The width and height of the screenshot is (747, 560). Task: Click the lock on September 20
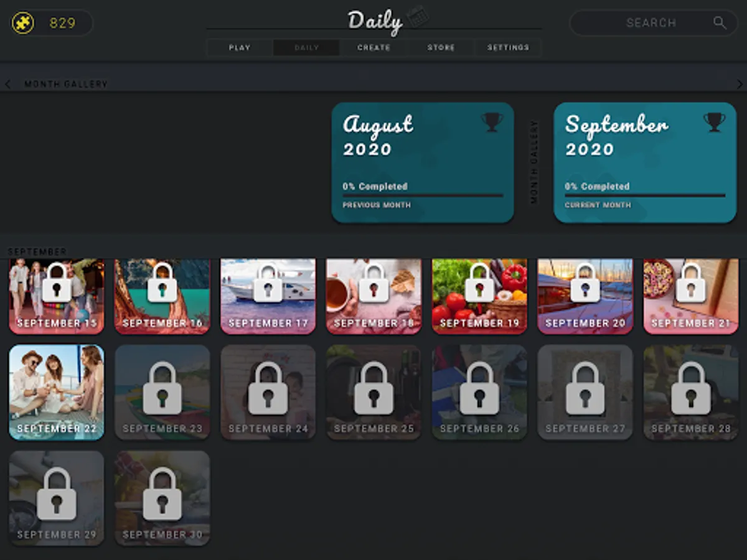tap(586, 282)
